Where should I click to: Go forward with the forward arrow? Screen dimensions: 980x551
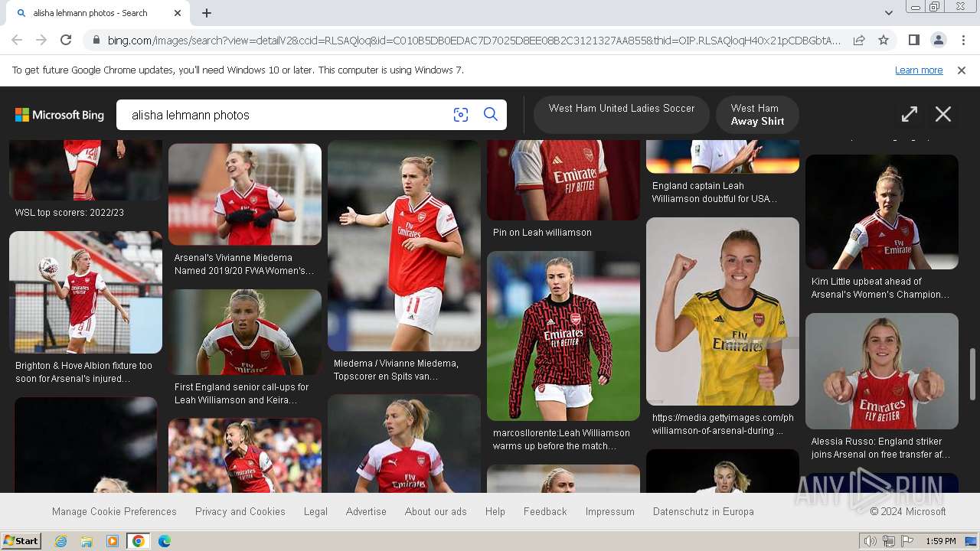coord(41,40)
